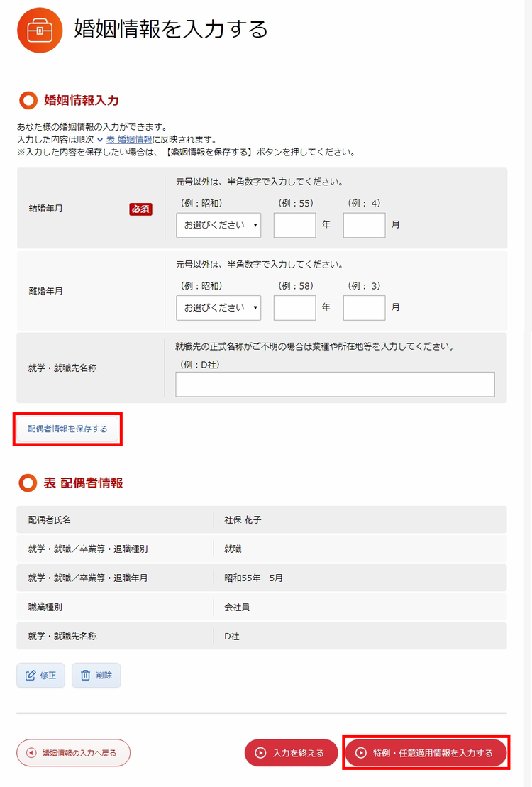
Task: Click the small chevron before 表 婚姻情報 link
Action: tap(100, 140)
